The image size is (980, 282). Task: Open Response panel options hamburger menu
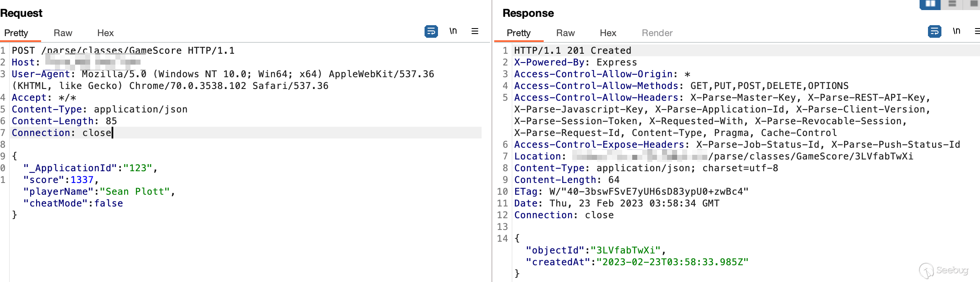[977, 31]
